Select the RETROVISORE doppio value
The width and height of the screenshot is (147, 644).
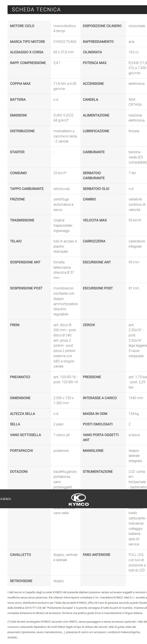(x=59, y=581)
